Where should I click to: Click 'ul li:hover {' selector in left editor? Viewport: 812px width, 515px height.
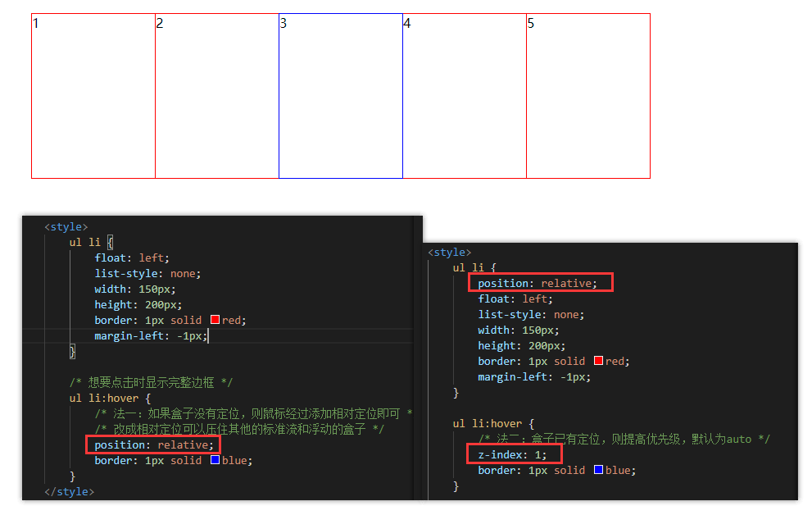point(110,398)
